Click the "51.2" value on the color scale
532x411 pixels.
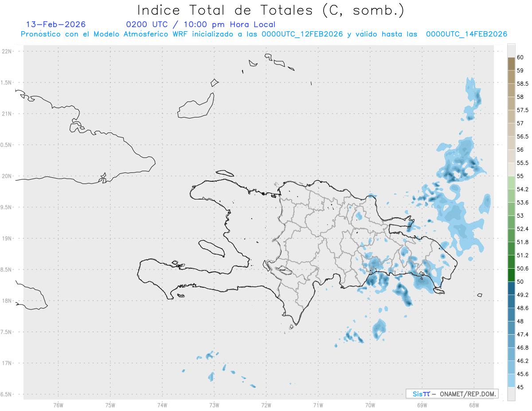tap(523, 255)
